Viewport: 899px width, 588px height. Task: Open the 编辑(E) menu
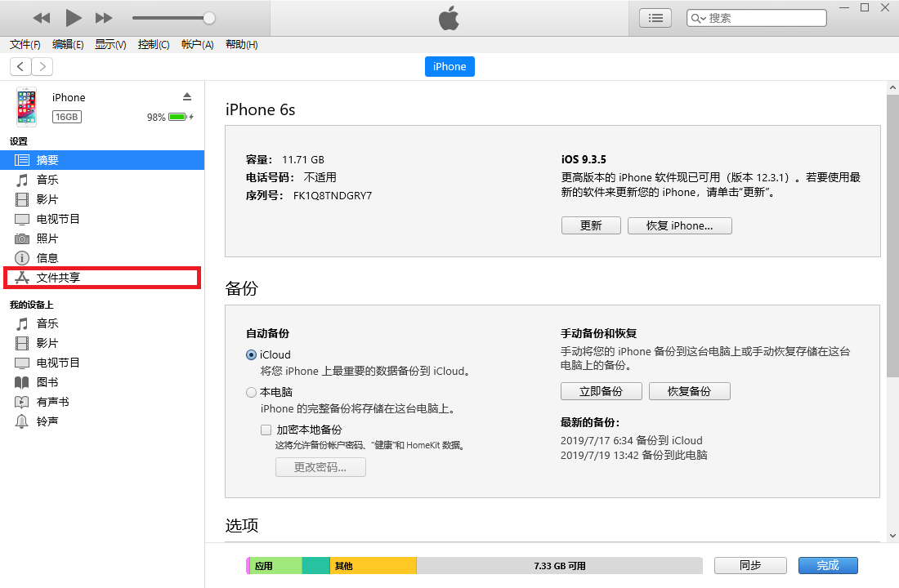(x=68, y=45)
